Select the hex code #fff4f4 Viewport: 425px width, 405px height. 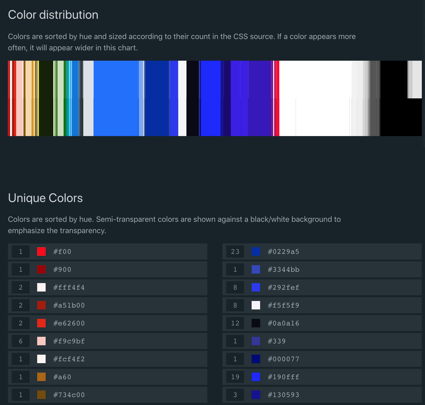click(69, 287)
